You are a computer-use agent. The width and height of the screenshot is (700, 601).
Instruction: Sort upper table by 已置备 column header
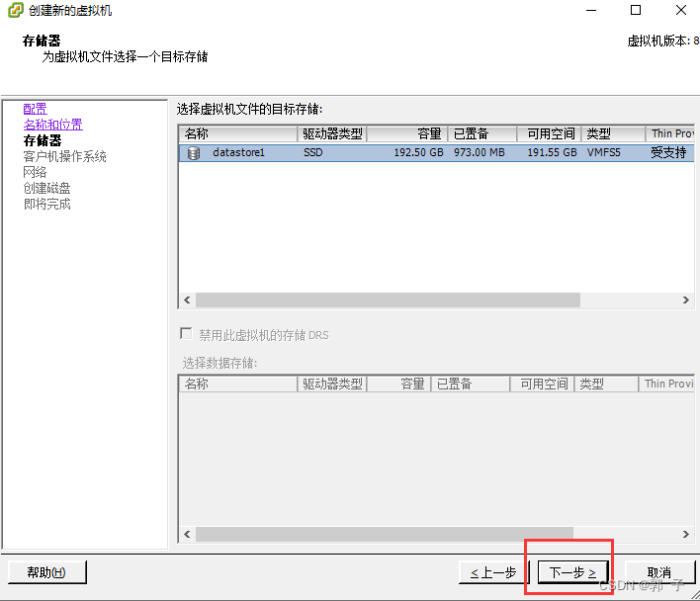(x=482, y=133)
